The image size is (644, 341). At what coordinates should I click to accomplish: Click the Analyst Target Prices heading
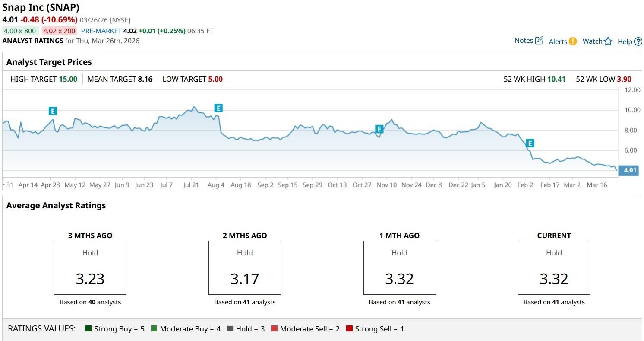49,62
